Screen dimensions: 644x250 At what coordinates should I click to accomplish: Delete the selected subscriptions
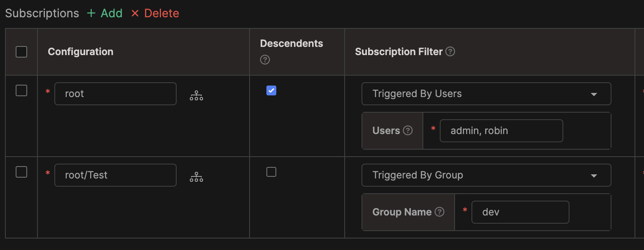click(x=155, y=13)
